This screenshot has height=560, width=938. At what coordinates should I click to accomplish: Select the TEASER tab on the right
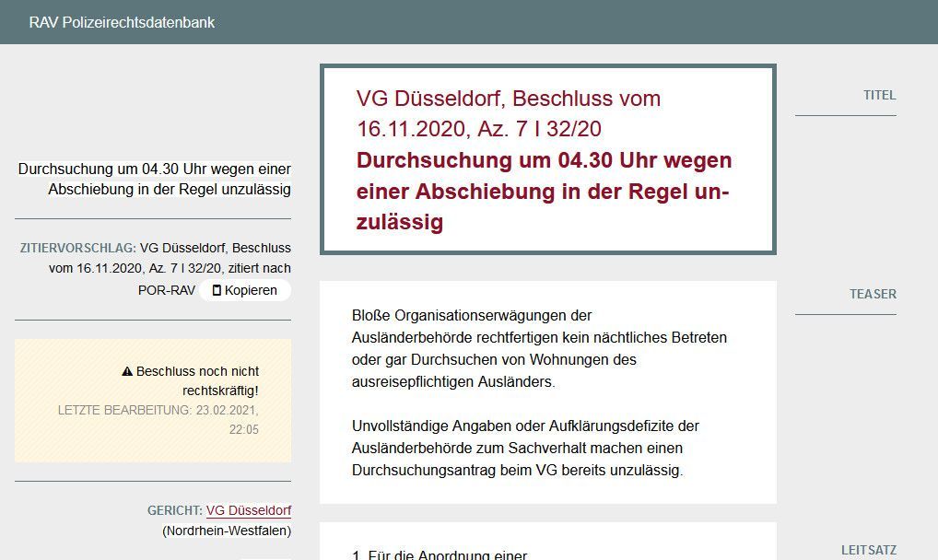(872, 294)
